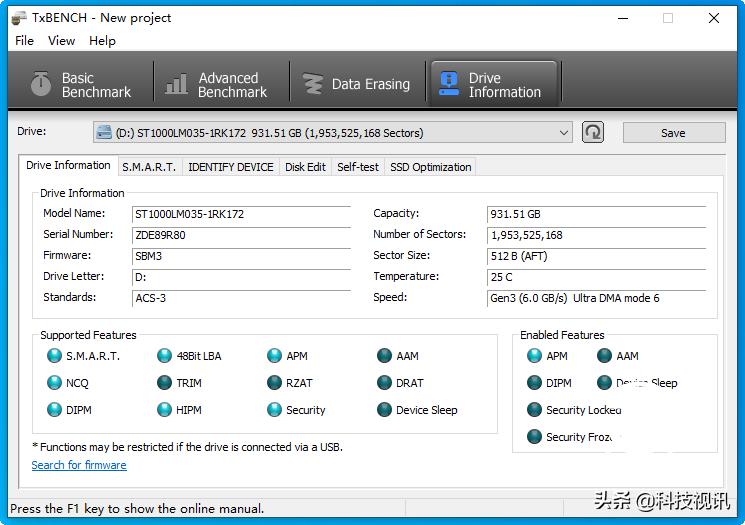745x525 pixels.
Task: Click the enabled DIPM feature indicator
Action: pos(534,383)
